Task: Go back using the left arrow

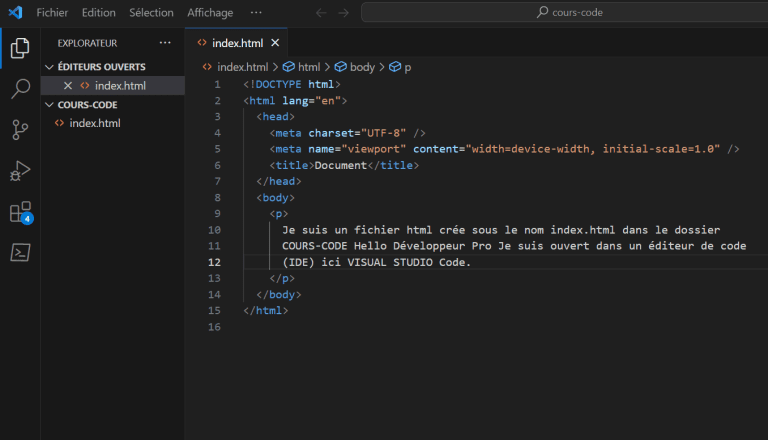Action: 321,13
